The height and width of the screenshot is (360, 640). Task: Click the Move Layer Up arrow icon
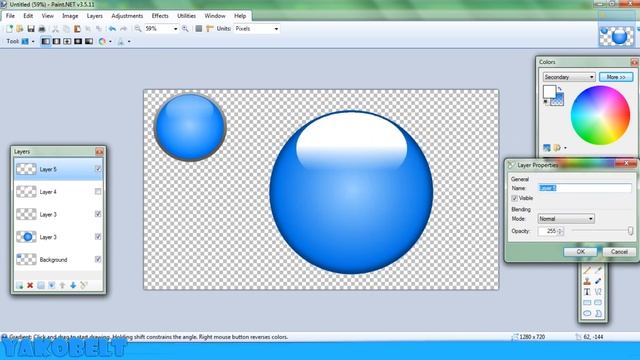[x=62, y=285]
